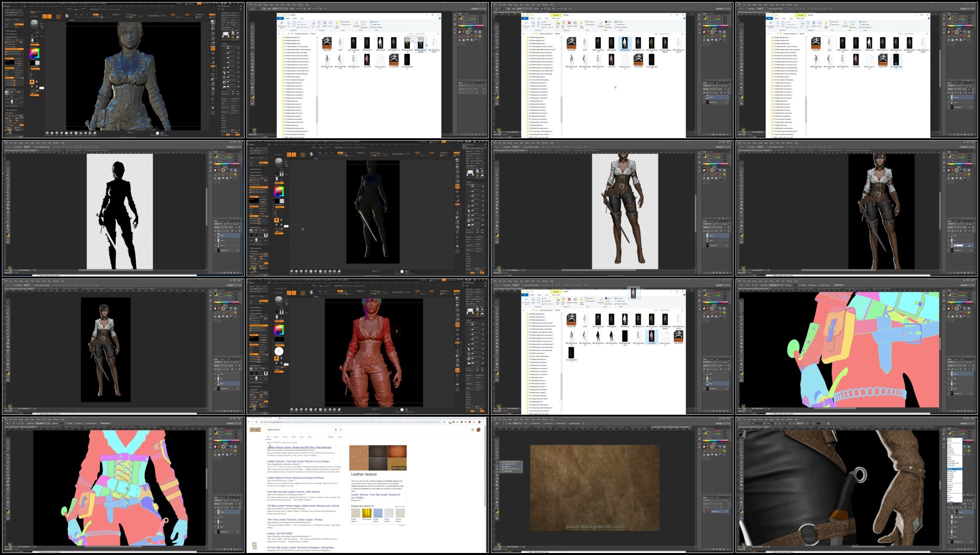The image size is (980, 555).
Task: Expand the More dropdown in Google tabs
Action: [310, 437]
